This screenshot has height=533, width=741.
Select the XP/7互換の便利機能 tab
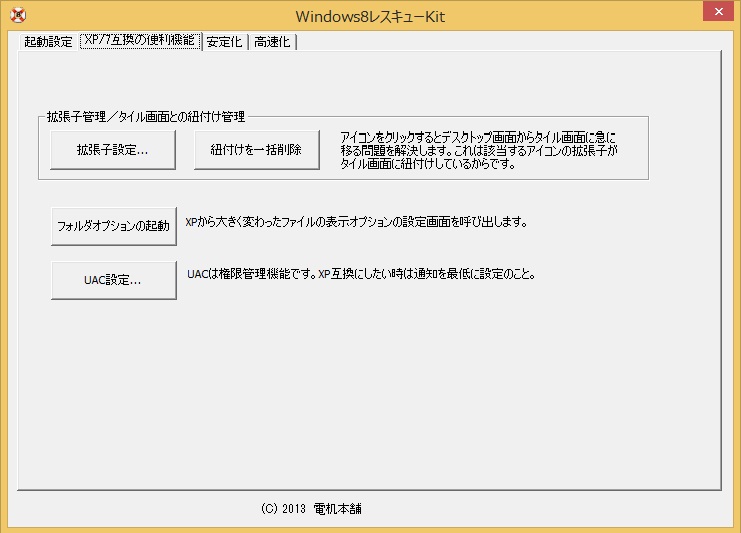pos(139,41)
